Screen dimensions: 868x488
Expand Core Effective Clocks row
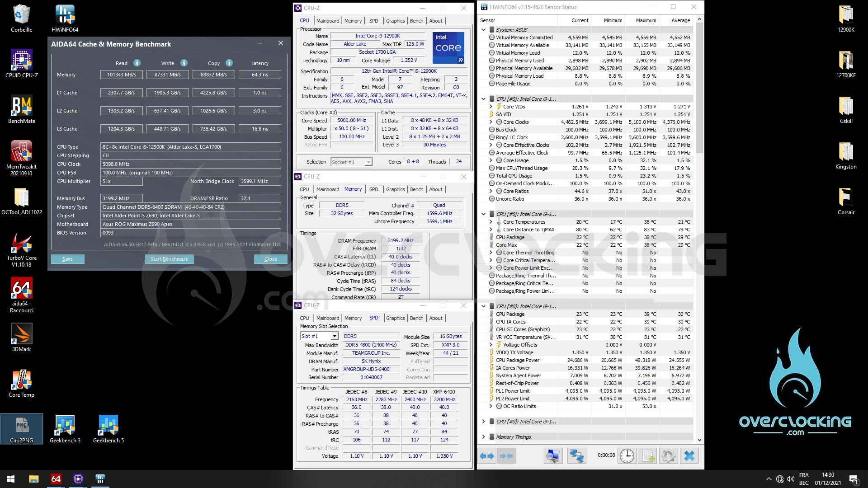(491, 145)
